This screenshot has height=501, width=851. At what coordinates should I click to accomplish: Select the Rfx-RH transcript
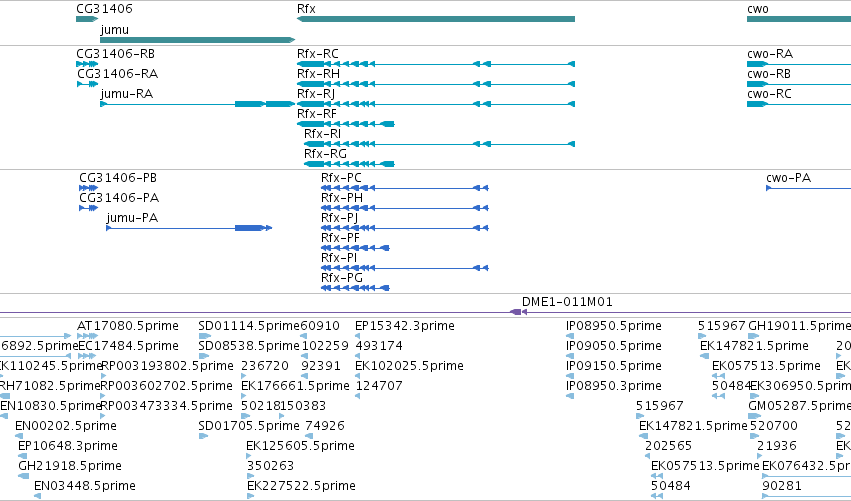click(319, 74)
